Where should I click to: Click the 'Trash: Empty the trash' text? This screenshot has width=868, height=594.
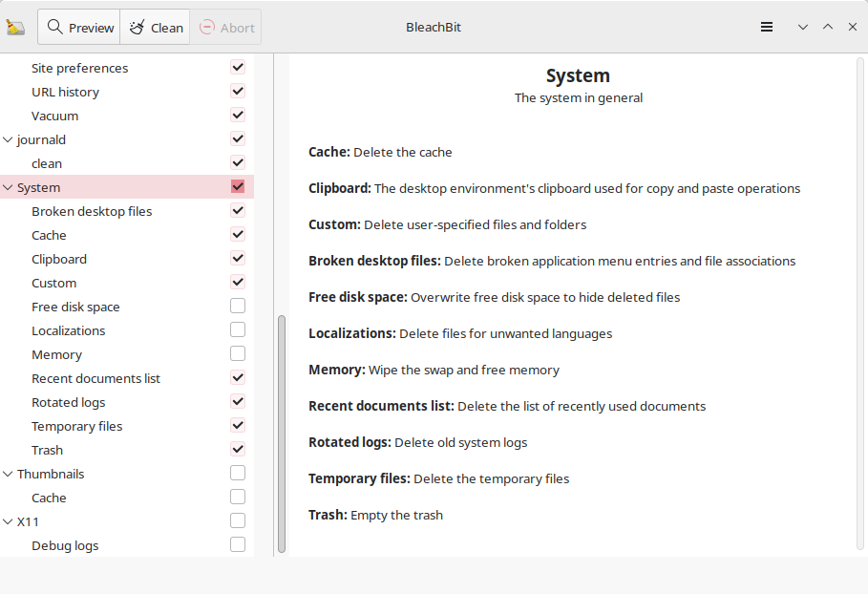(x=375, y=515)
